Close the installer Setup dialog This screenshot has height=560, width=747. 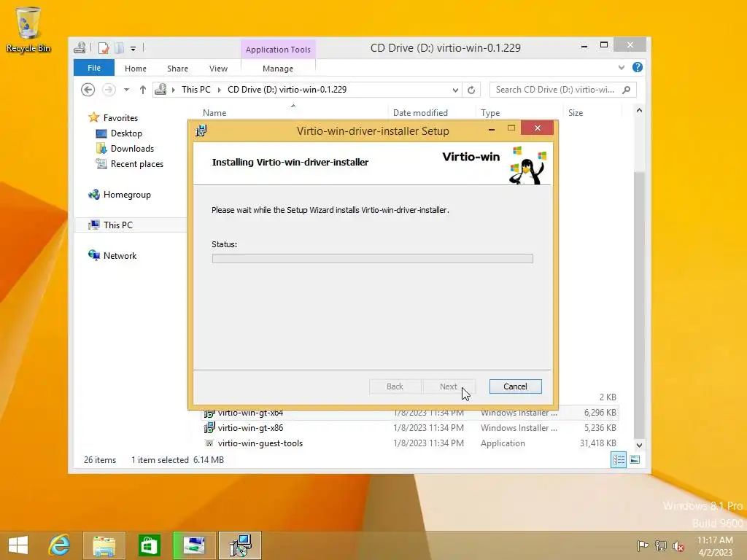click(538, 128)
